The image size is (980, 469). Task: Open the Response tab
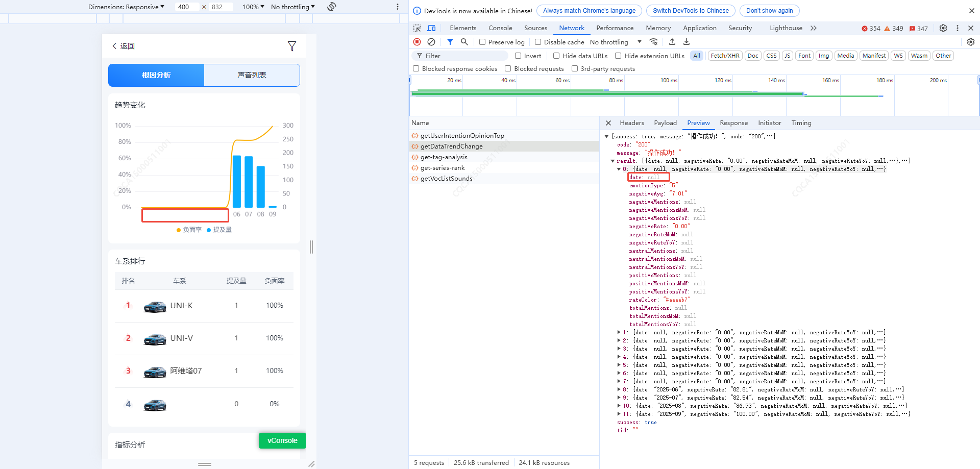pos(733,123)
